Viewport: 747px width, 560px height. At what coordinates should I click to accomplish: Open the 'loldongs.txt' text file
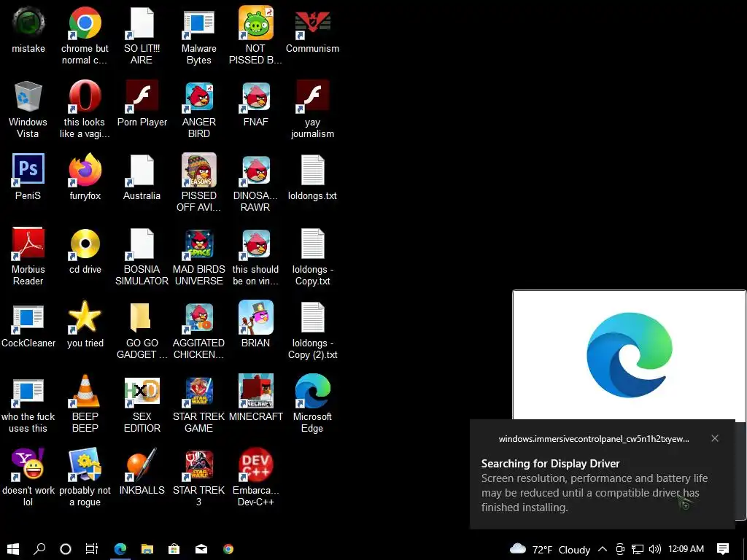click(x=312, y=177)
